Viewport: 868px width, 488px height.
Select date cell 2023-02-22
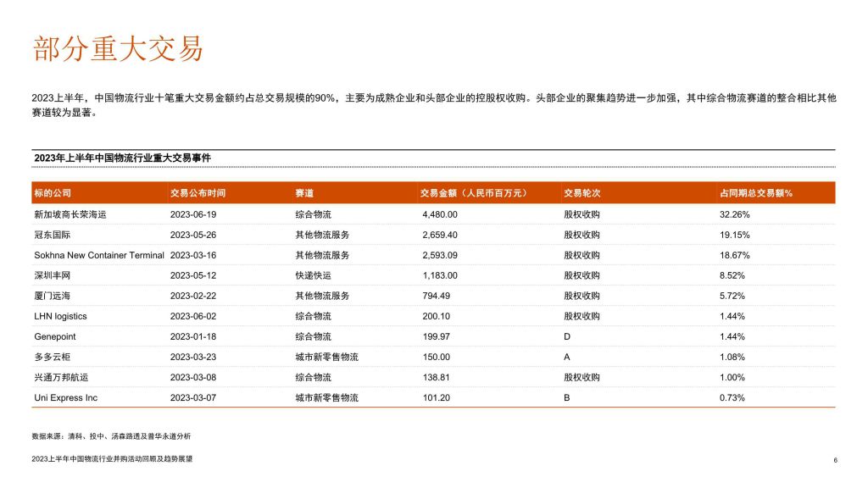[x=193, y=296]
